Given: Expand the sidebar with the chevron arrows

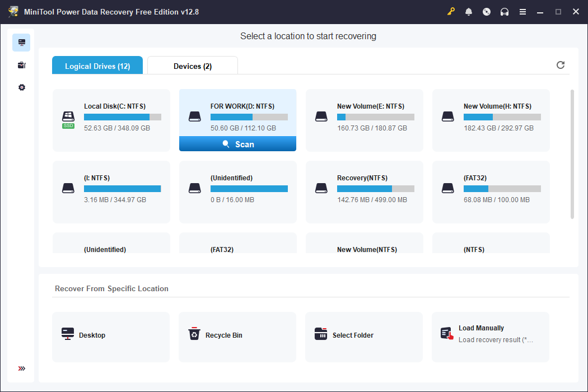Looking at the screenshot, I should [x=21, y=368].
